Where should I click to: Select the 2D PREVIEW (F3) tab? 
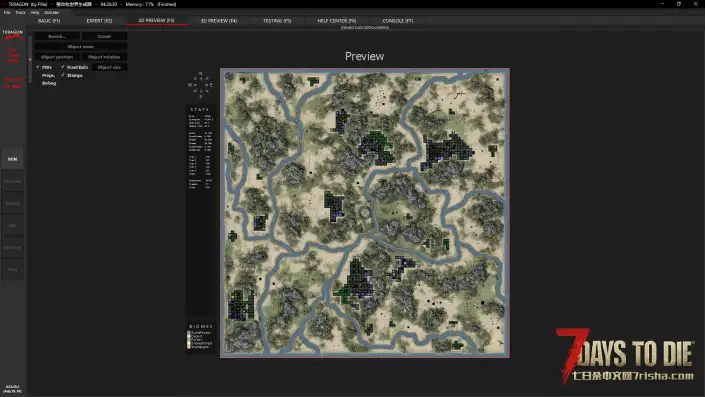coord(156,21)
